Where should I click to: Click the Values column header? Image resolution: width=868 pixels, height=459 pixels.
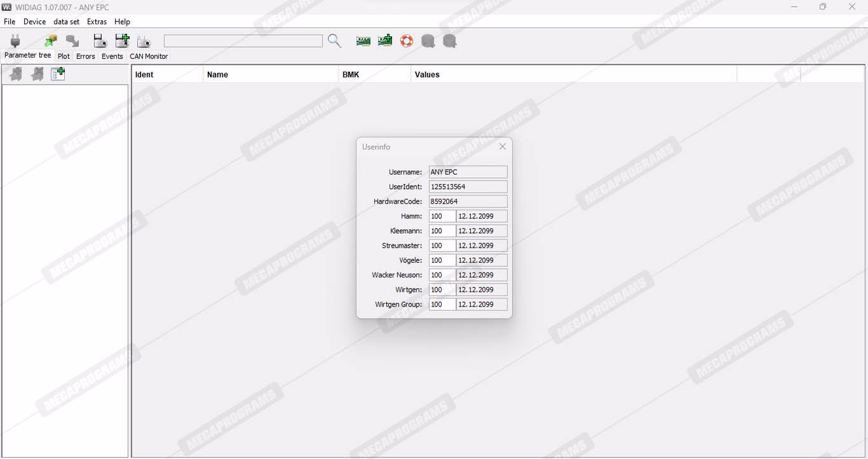tap(427, 74)
